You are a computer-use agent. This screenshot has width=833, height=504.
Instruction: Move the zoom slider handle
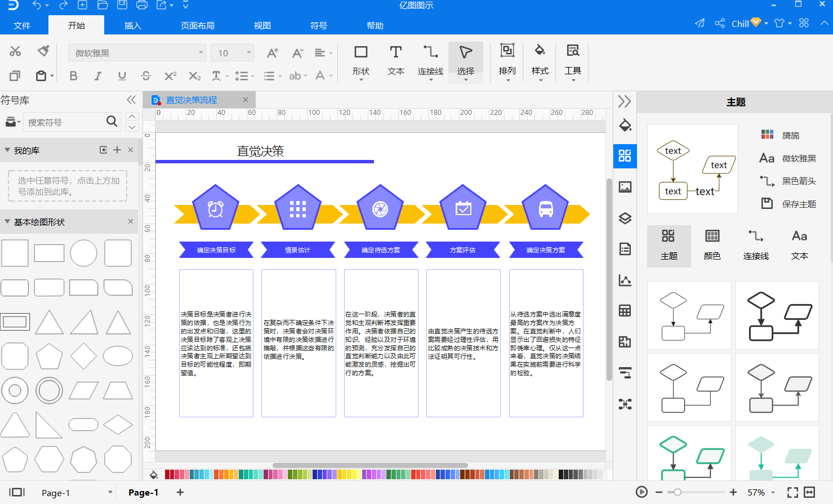pos(678,492)
